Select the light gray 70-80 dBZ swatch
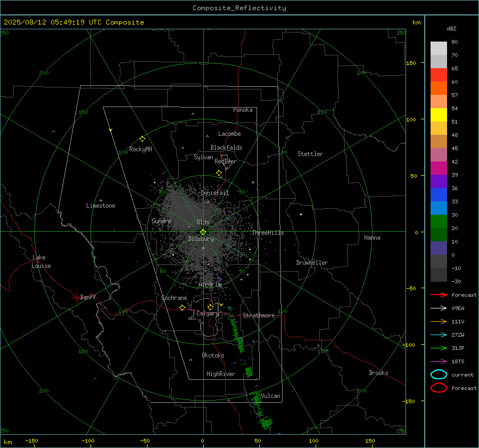The image size is (479, 448). [x=439, y=48]
